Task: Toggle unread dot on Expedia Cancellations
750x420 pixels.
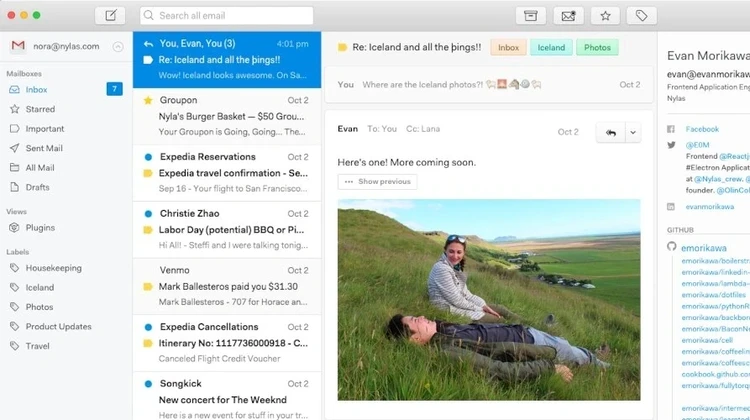Action: (x=148, y=327)
